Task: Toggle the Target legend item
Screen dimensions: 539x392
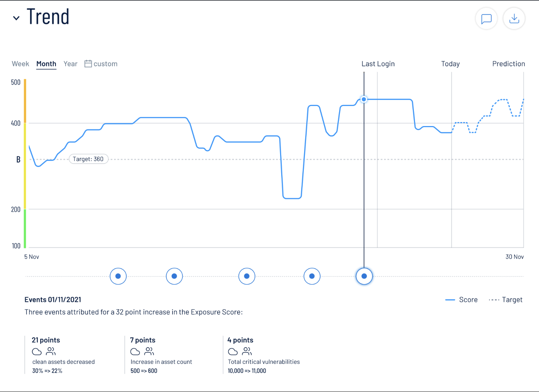Action: click(505, 299)
